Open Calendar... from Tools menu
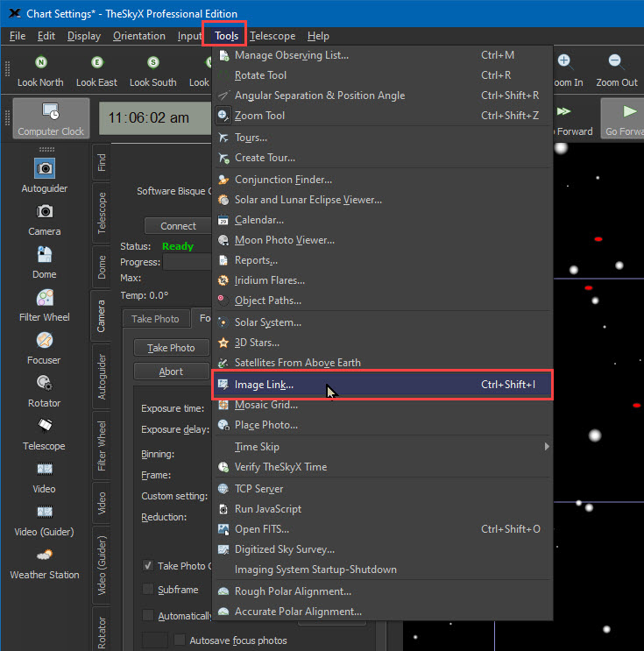Viewport: 644px width, 651px height. 382,220
